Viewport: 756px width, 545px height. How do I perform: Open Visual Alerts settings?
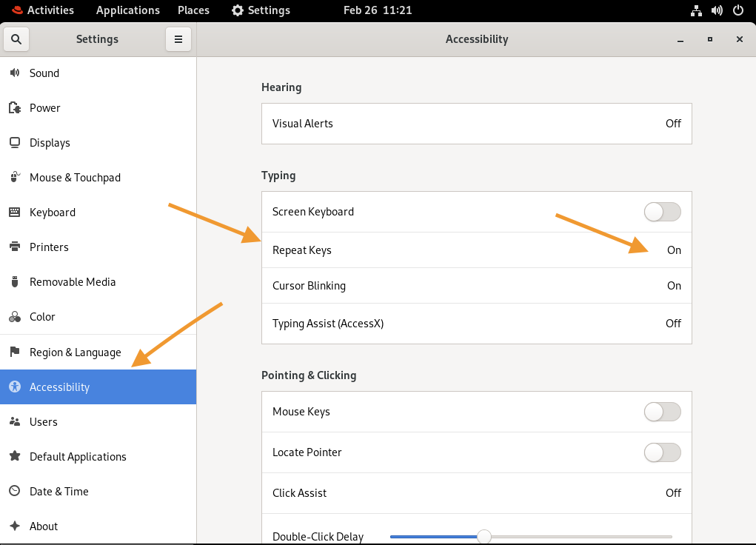click(x=476, y=124)
